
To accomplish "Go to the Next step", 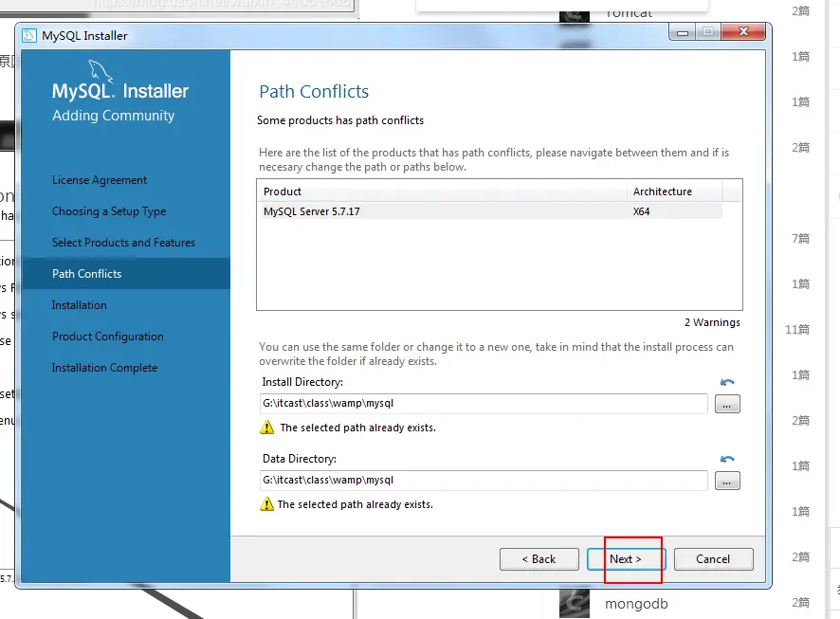I will 626,559.
